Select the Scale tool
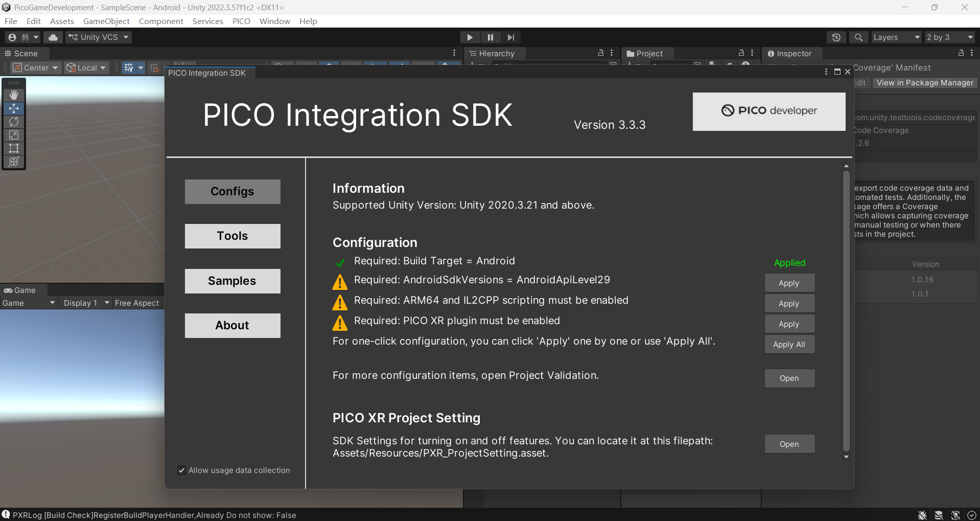This screenshot has height=521, width=980. [x=14, y=135]
